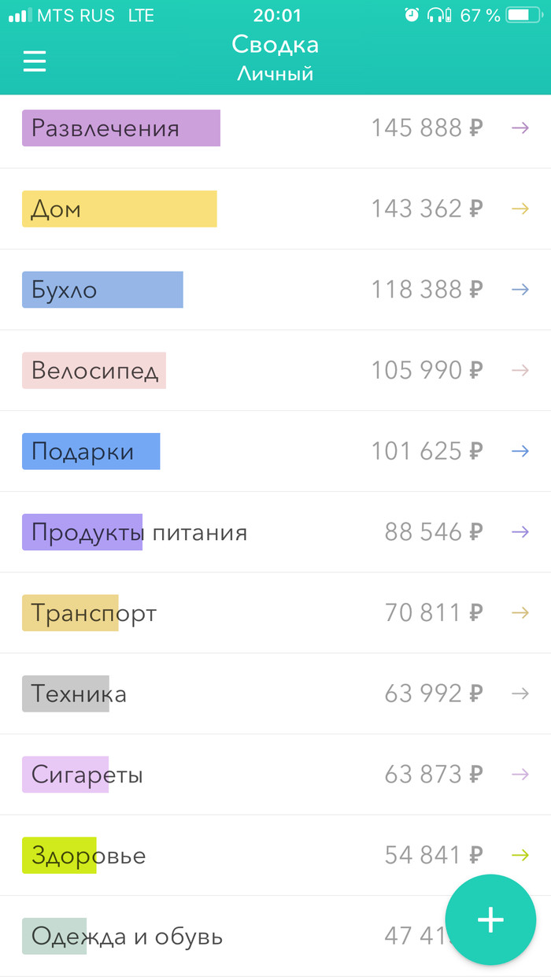Tap the arrow beside Дом amount
The width and height of the screenshot is (551, 980).
click(520, 209)
